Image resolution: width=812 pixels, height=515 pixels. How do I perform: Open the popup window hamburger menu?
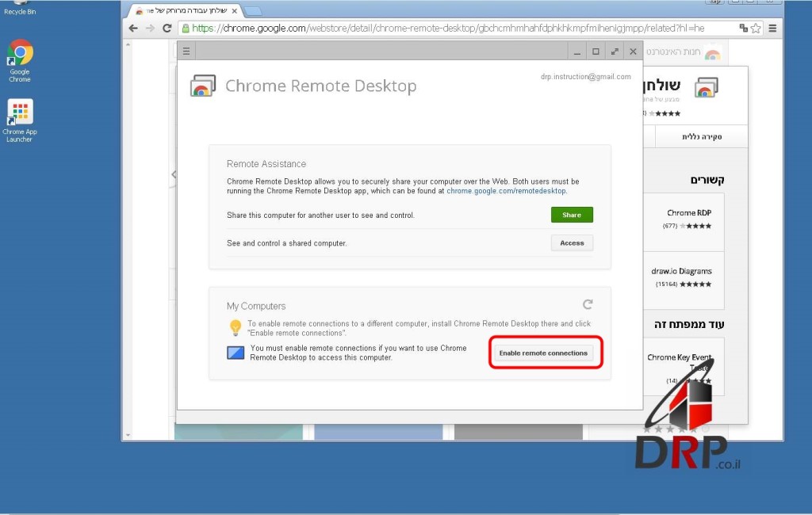(186, 50)
